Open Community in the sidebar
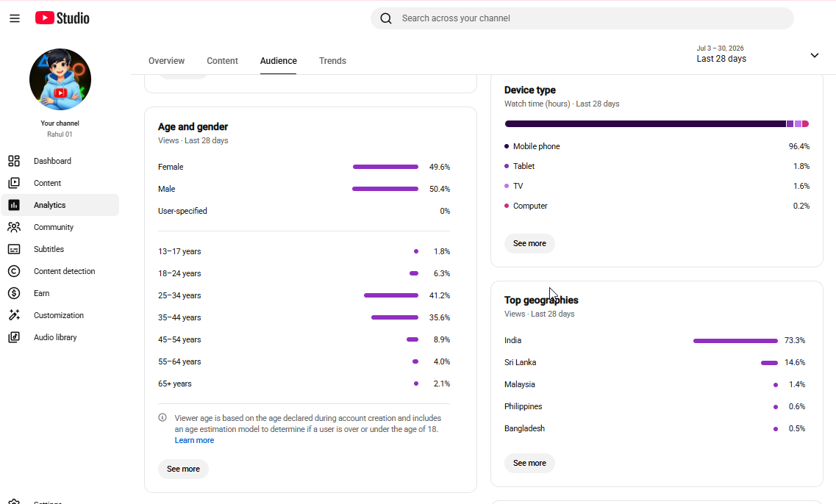 60,227
